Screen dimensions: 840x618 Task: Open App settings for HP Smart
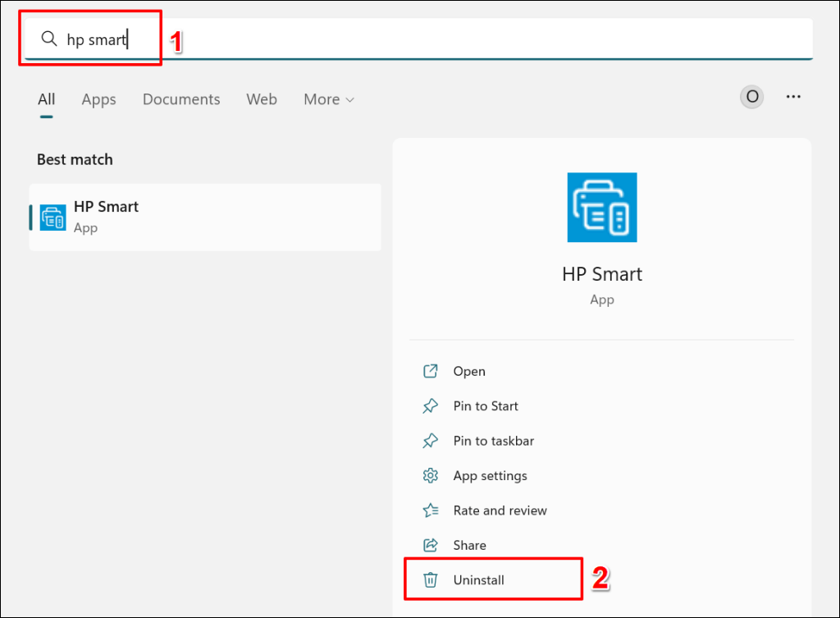coord(491,475)
